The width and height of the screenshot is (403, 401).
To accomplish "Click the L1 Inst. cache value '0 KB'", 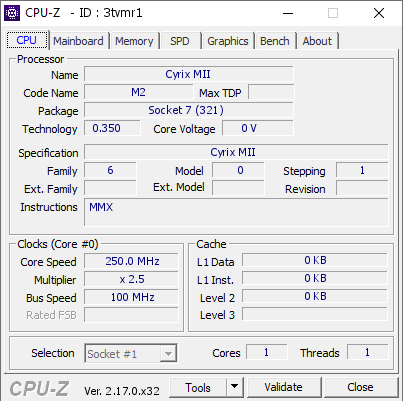I will [315, 278].
